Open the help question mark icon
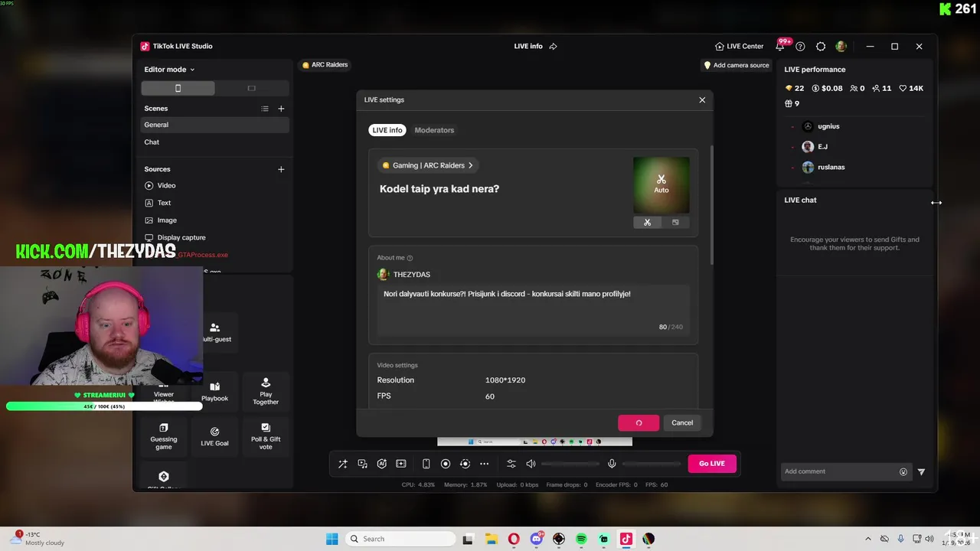 (x=800, y=46)
